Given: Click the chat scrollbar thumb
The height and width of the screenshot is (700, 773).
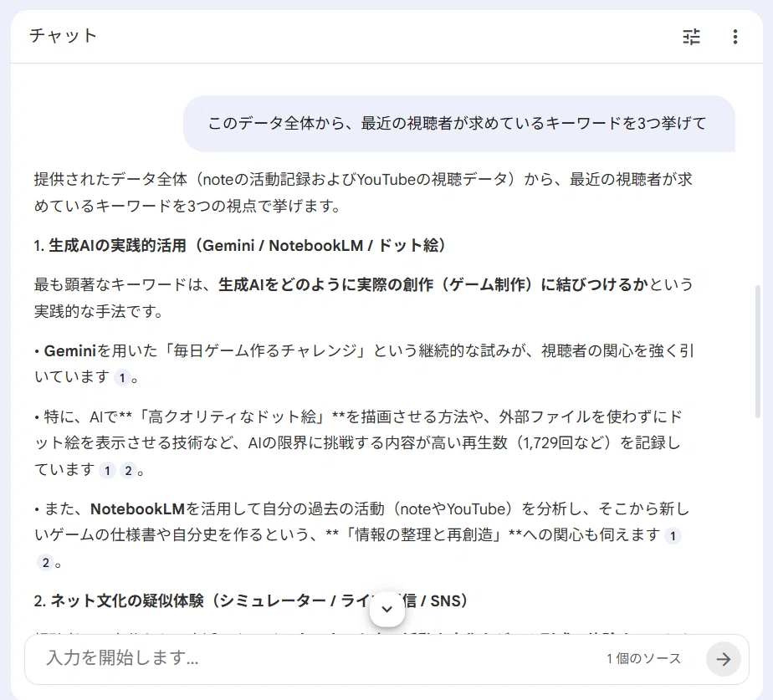Looking at the screenshot, I should 759,351.
